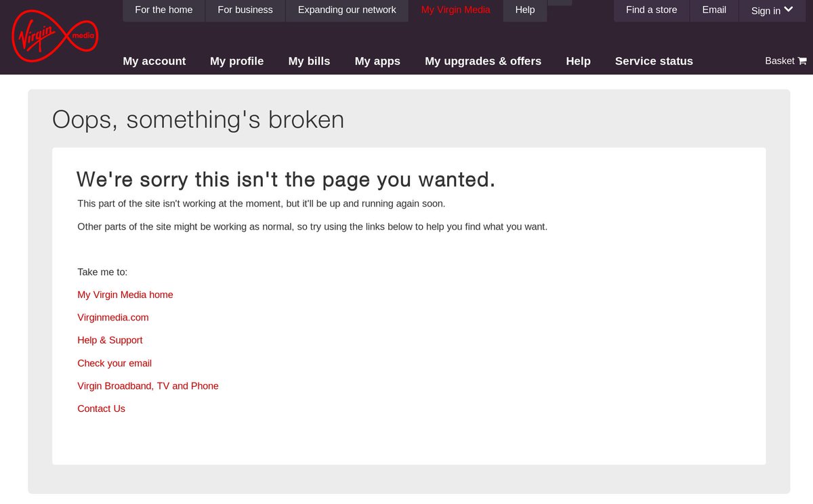This screenshot has height=504, width=813.
Task: Click 'This part of the site isn't working' text
Action: click(x=262, y=203)
